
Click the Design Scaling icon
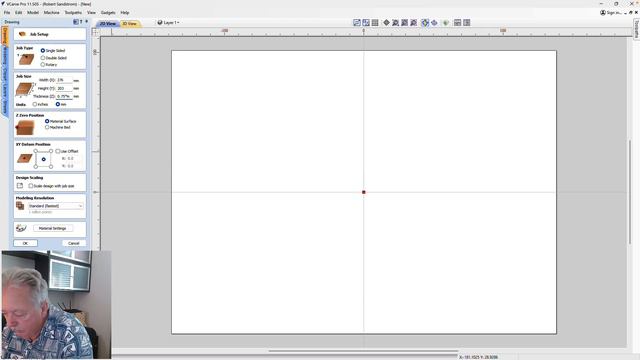(x=20, y=186)
